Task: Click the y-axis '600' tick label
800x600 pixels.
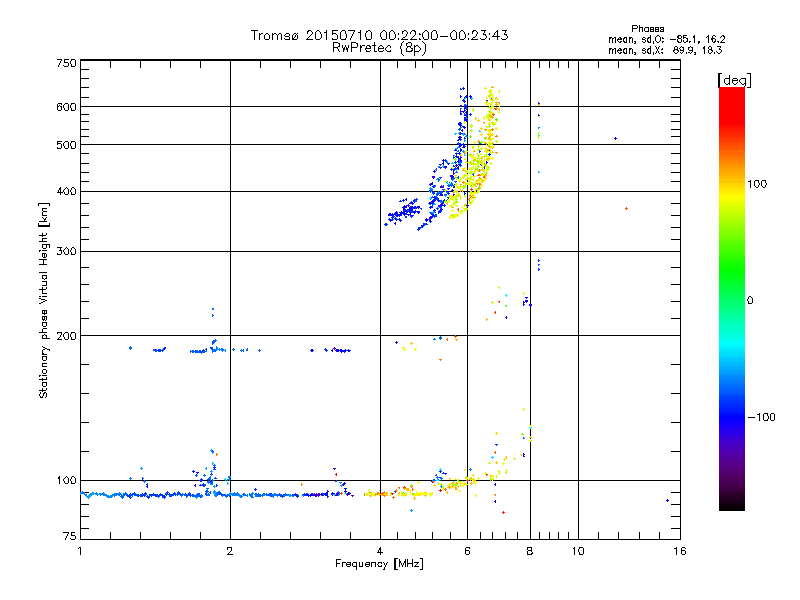Action: click(x=66, y=107)
